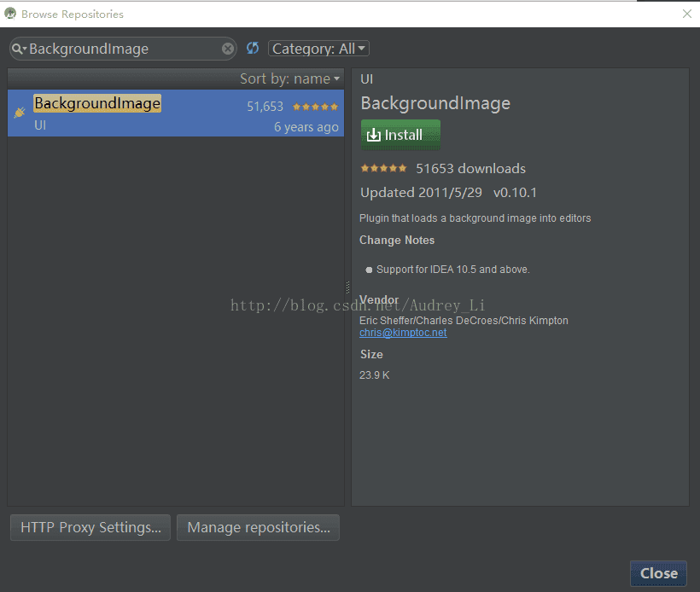The image size is (700, 592).
Task: Click the UI category label in details
Action: coord(366,79)
